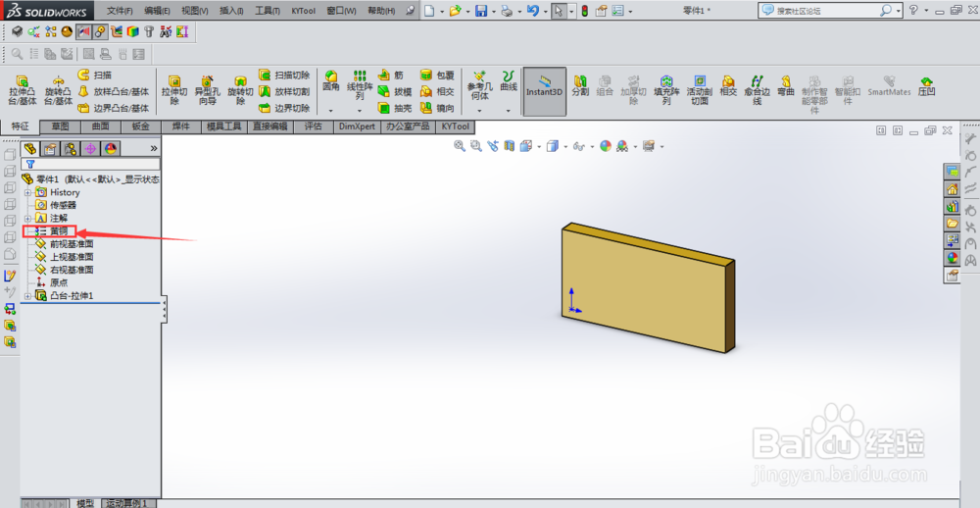
Task: Open the 插入(I) menu
Action: [231, 11]
